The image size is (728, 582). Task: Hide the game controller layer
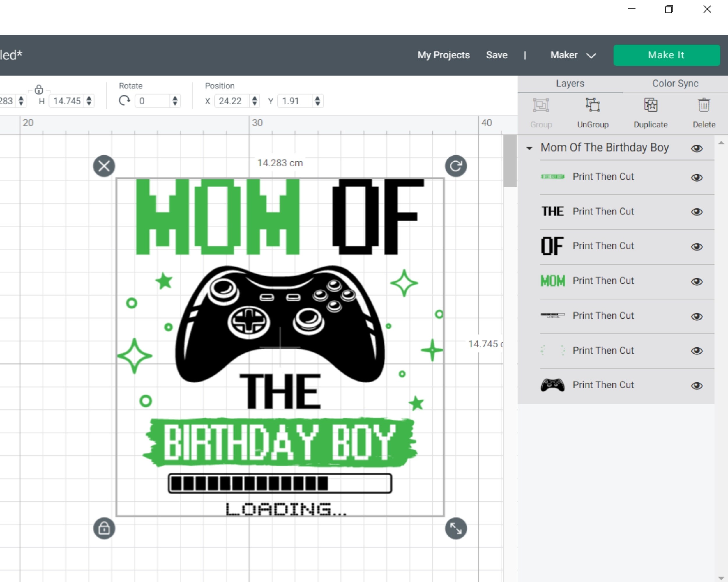(x=697, y=385)
